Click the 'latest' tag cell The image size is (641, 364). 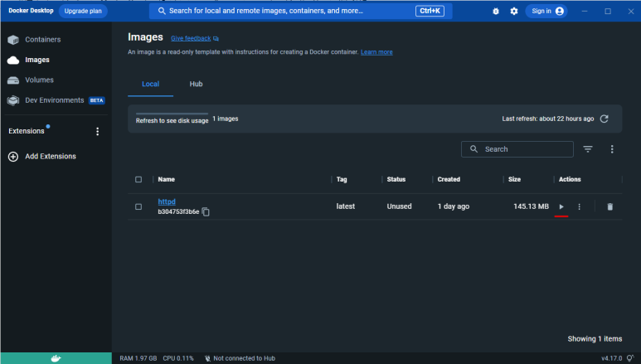point(346,206)
